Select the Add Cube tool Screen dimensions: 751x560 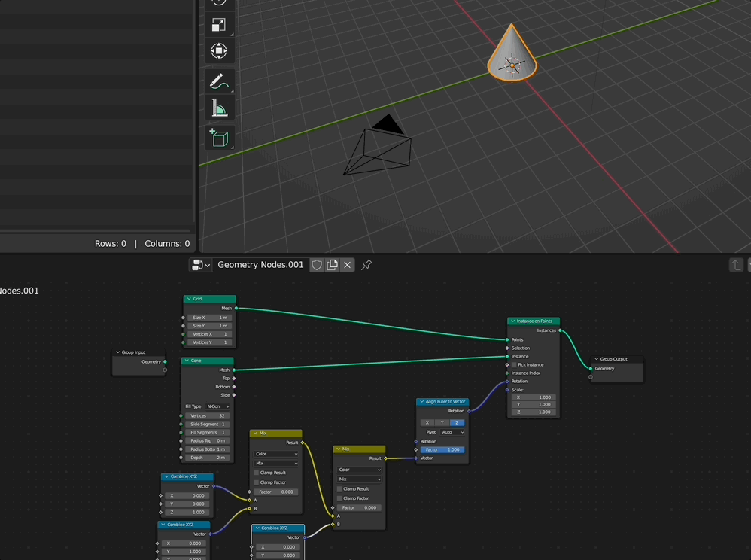pyautogui.click(x=218, y=137)
